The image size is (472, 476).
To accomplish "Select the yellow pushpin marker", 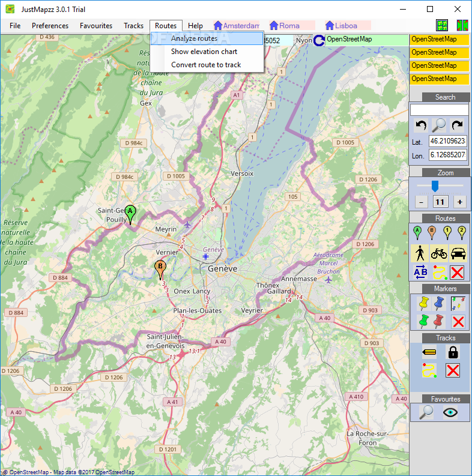I will coord(423,304).
